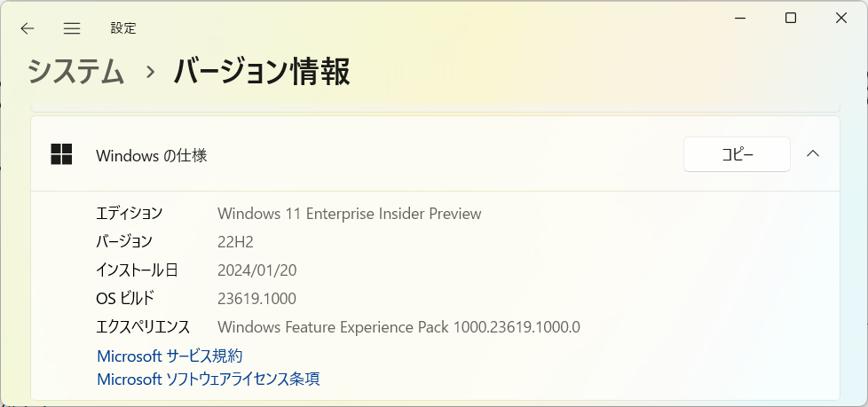Go back using the back arrow
The image size is (868, 407).
(x=28, y=28)
